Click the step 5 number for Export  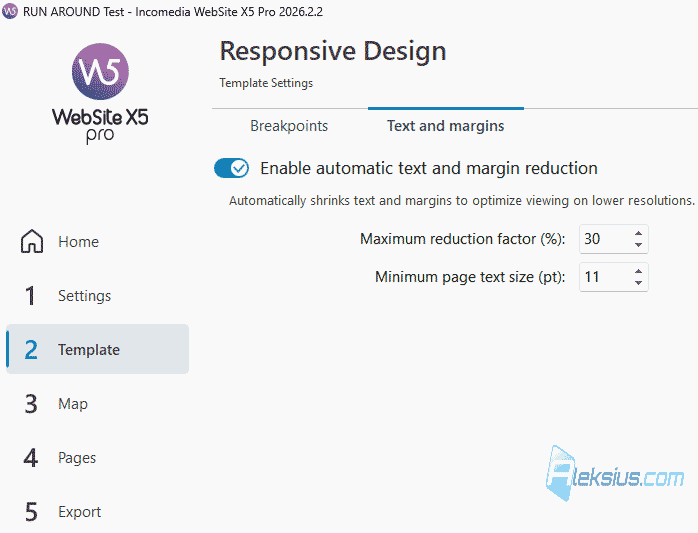[x=31, y=512]
